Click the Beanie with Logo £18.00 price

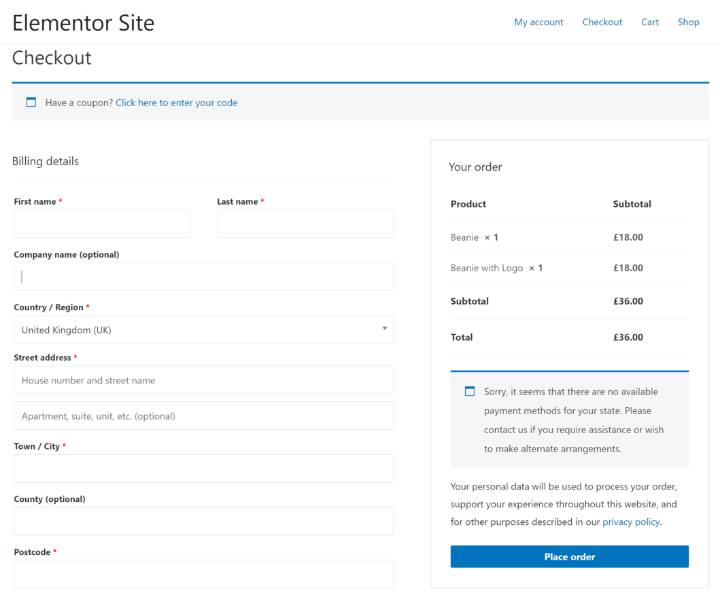coord(628,268)
